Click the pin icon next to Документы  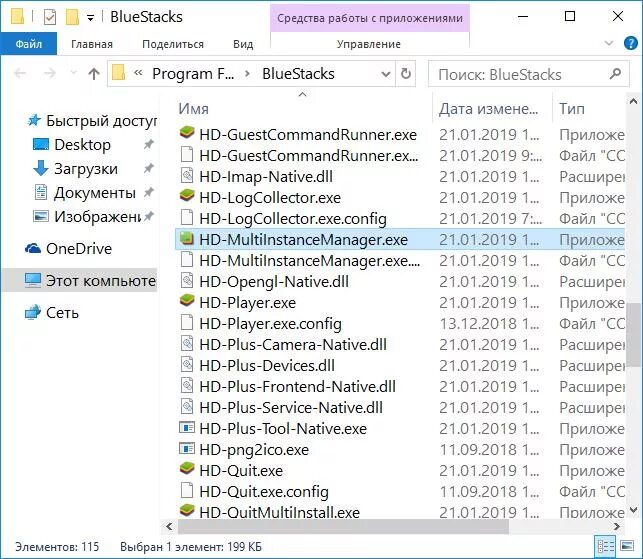(148, 192)
